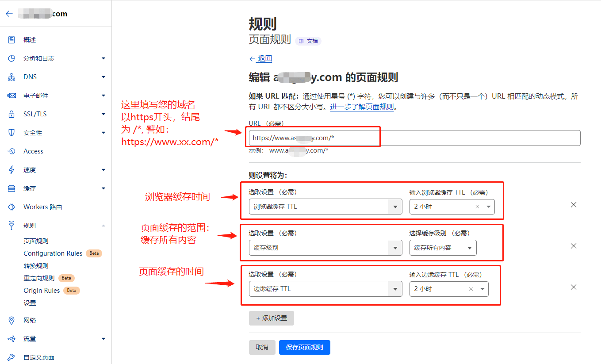Screen dimensions: 601x364
Task: Clear the browser cache TTL value
Action: coord(477,207)
